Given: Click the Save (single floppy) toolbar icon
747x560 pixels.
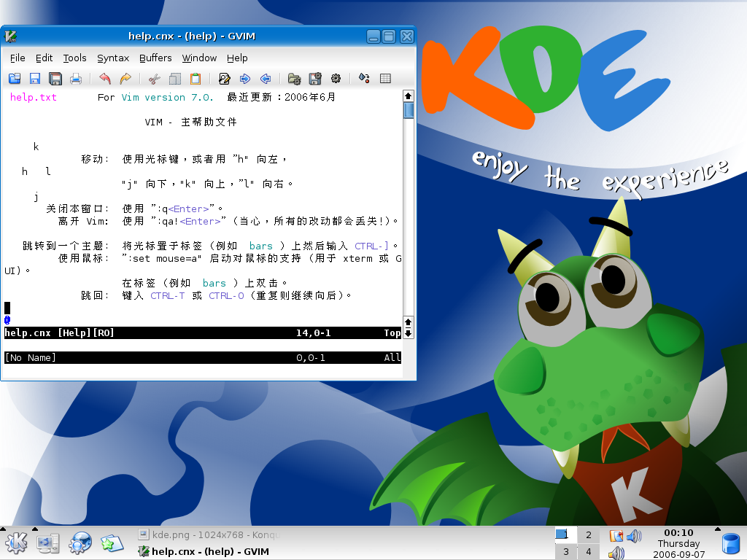Looking at the screenshot, I should (35, 79).
